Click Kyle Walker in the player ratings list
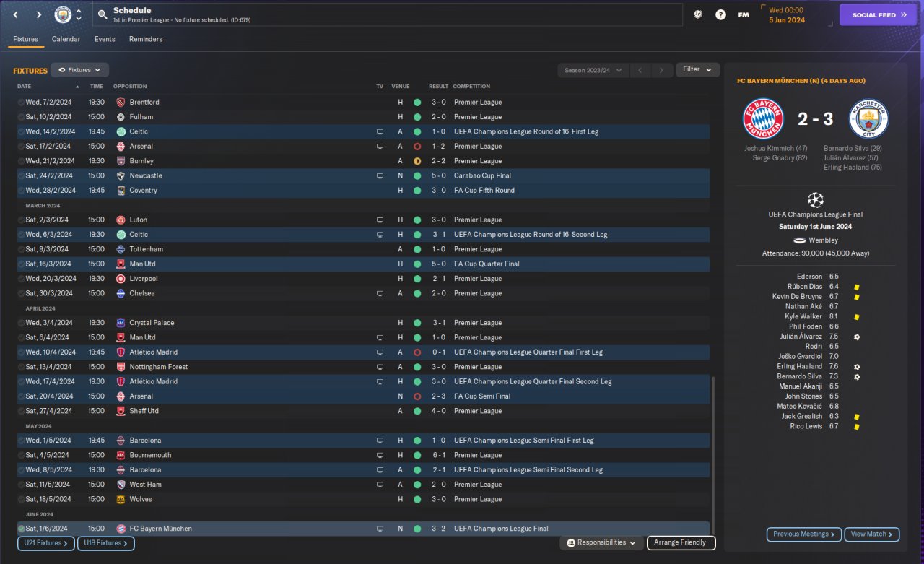 pos(803,316)
